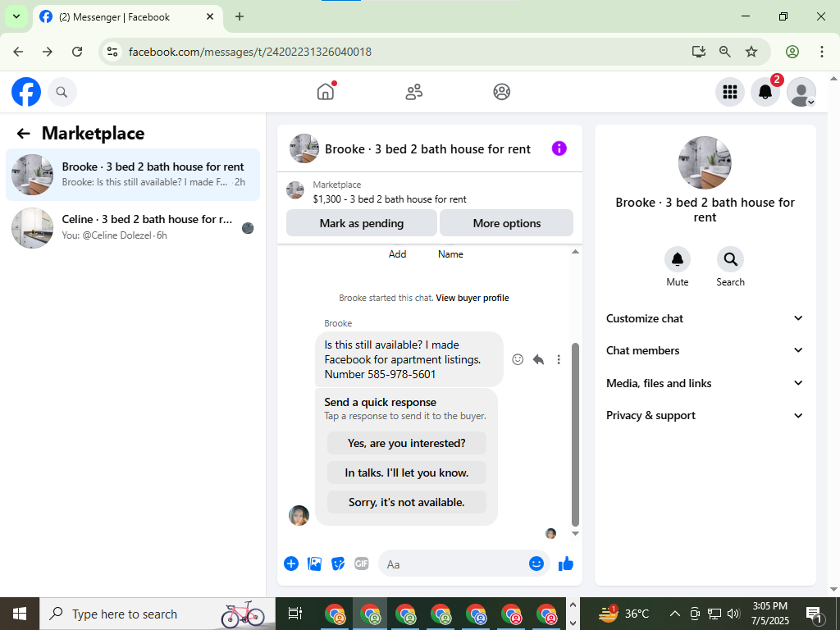Search in conversation magnifier icon
This screenshot has width=840, height=630.
[x=730, y=259]
